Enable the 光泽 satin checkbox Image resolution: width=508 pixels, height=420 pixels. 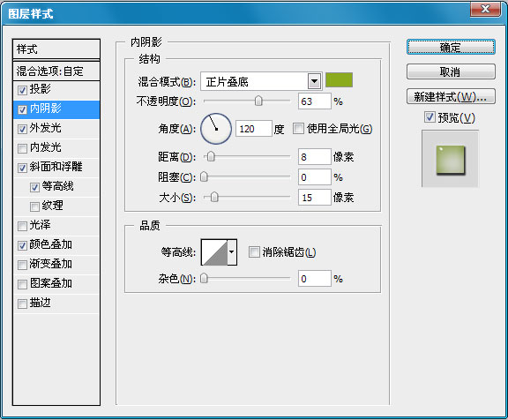coord(22,226)
